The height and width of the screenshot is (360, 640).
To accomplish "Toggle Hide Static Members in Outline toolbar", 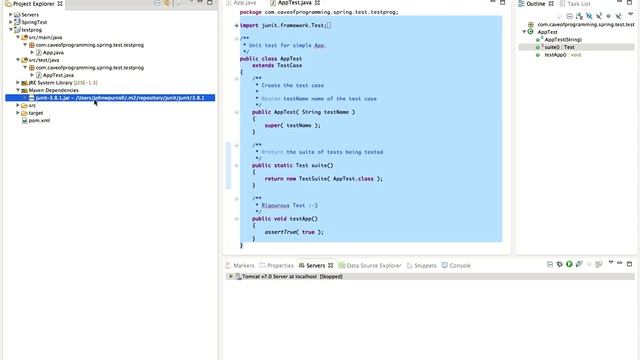I will click(x=599, y=16).
